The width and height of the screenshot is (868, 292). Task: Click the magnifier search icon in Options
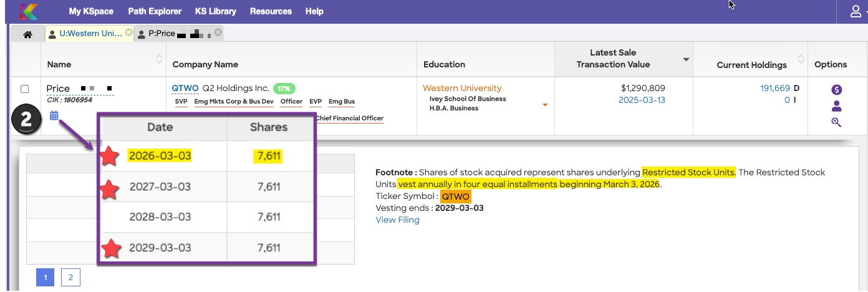pos(837,122)
